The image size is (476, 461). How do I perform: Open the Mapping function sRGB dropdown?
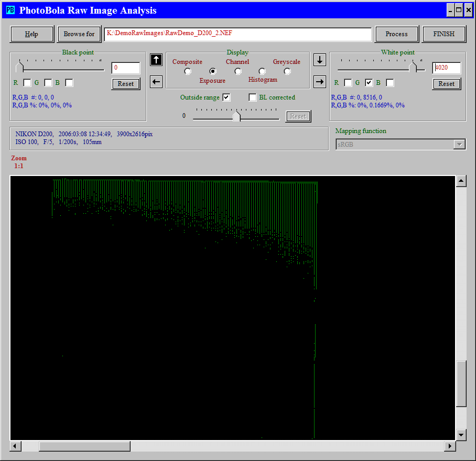(459, 145)
